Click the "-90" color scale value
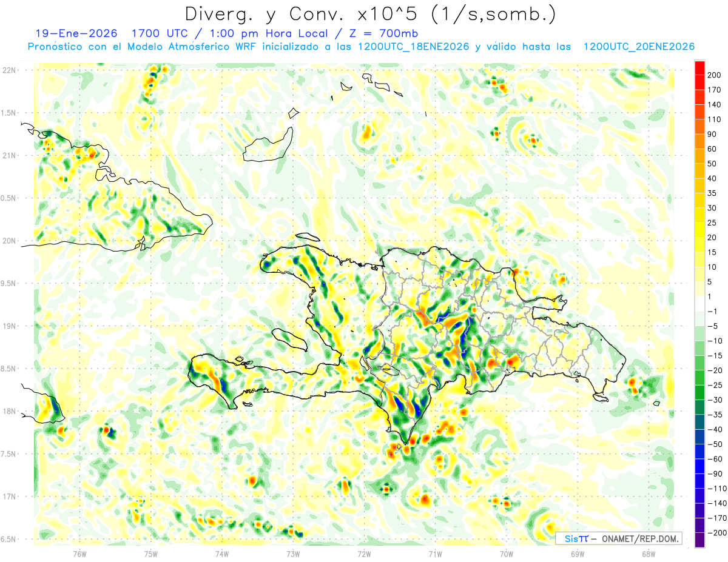728x562 pixels. tap(714, 473)
